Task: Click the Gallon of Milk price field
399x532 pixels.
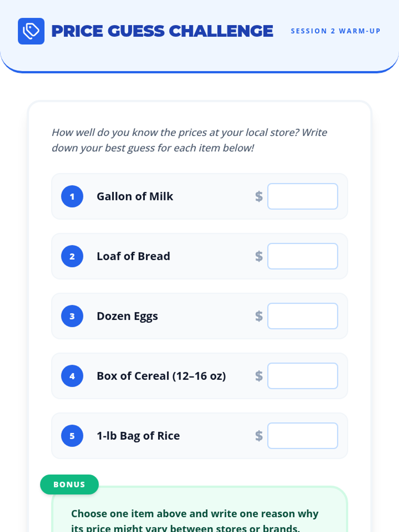Action: tap(302, 196)
